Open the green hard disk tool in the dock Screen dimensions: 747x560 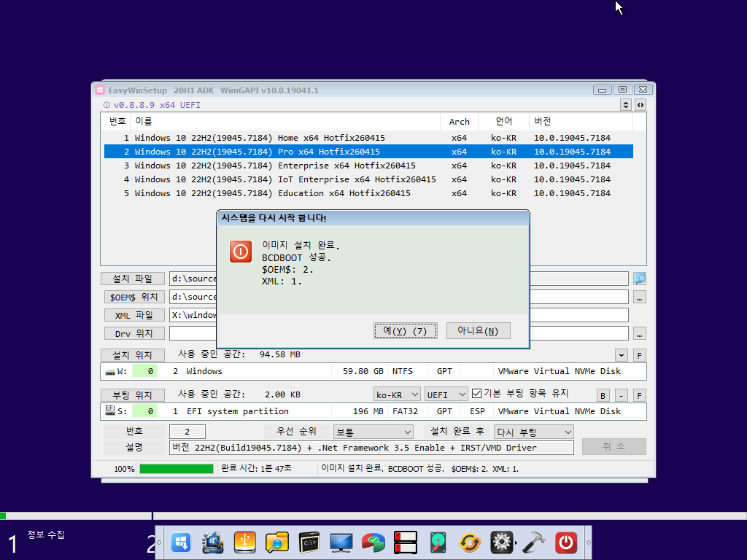click(438, 542)
